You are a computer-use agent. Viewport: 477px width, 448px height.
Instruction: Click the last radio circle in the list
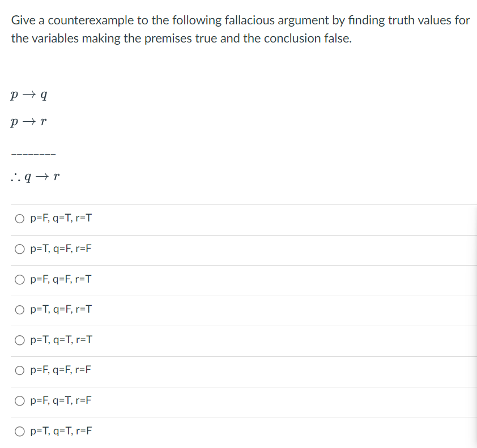click(19, 430)
